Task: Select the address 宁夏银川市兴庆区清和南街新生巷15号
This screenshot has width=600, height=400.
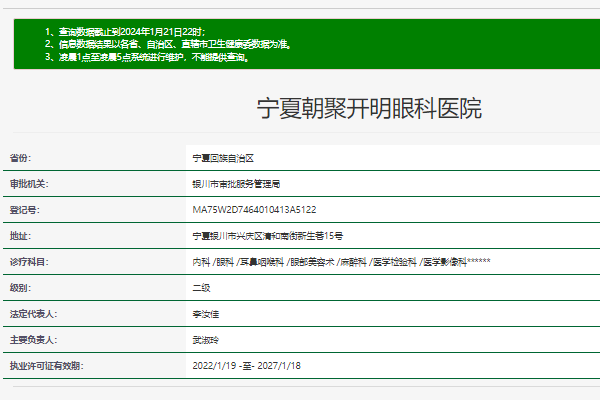Action: coord(268,236)
